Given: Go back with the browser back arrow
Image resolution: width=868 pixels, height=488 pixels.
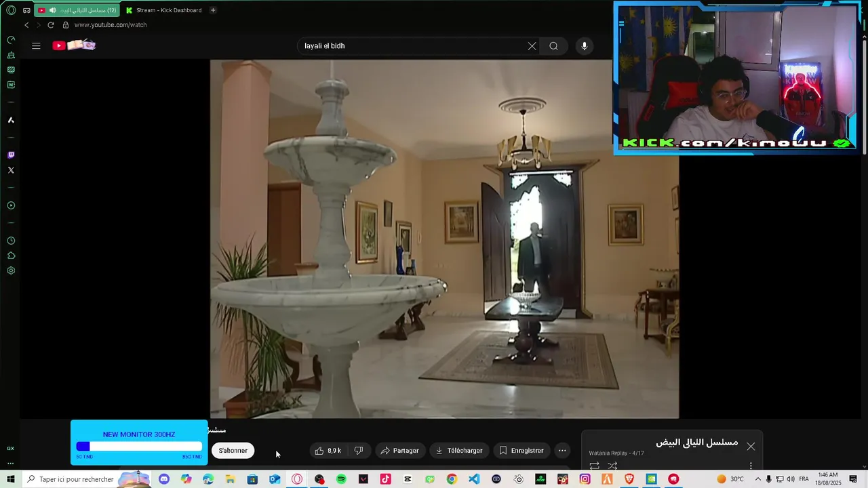Looking at the screenshot, I should (x=26, y=25).
